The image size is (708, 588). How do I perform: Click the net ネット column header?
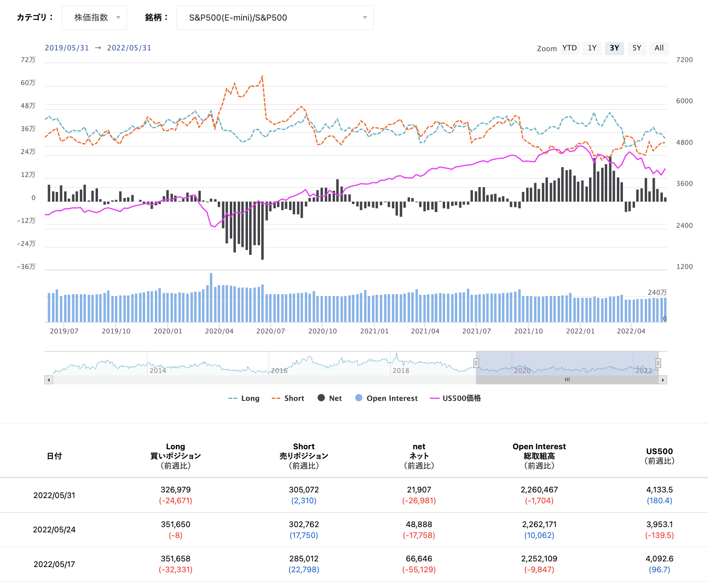tap(419, 456)
